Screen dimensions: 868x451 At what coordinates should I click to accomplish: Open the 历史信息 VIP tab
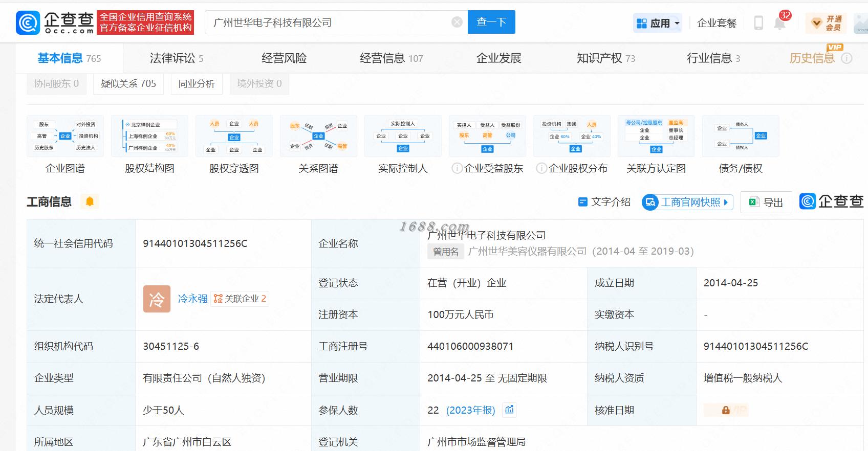[812, 58]
